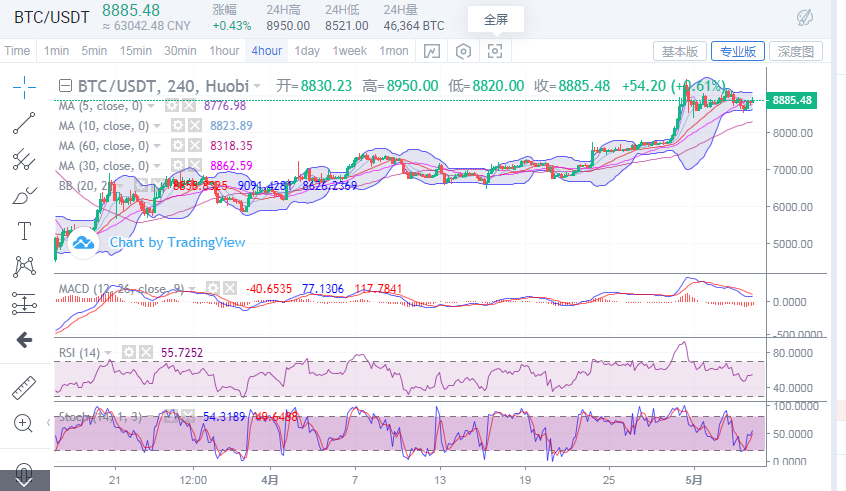The width and height of the screenshot is (846, 491).
Task: Click the back arrow in left toolbar
Action: (x=24, y=340)
